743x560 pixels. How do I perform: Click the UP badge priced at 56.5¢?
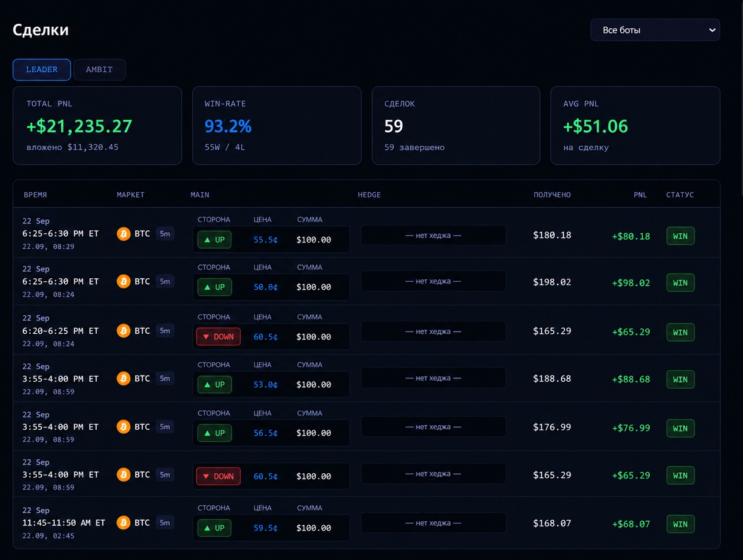click(214, 433)
